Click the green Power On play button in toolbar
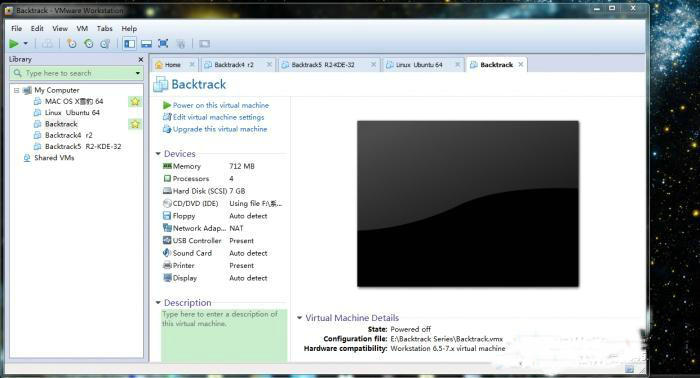This screenshot has width=700, height=378. point(14,44)
